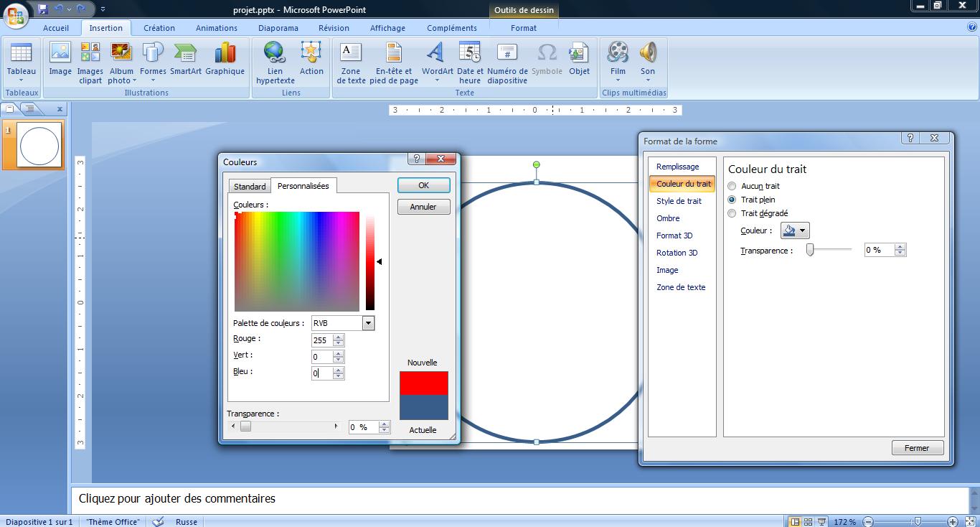Cancel the Couleurs dialog with Annuler
The height and width of the screenshot is (527, 980).
point(423,207)
